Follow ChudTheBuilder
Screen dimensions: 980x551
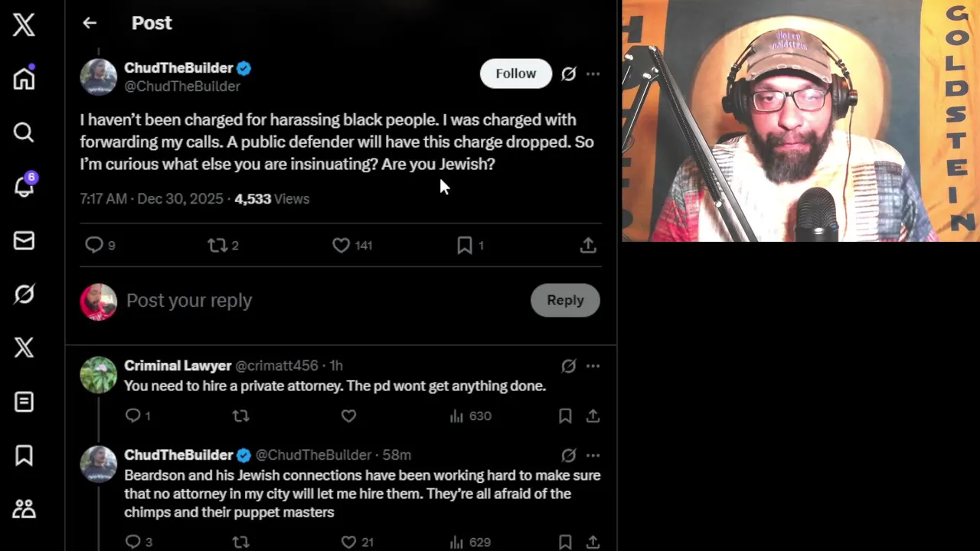[x=515, y=73]
